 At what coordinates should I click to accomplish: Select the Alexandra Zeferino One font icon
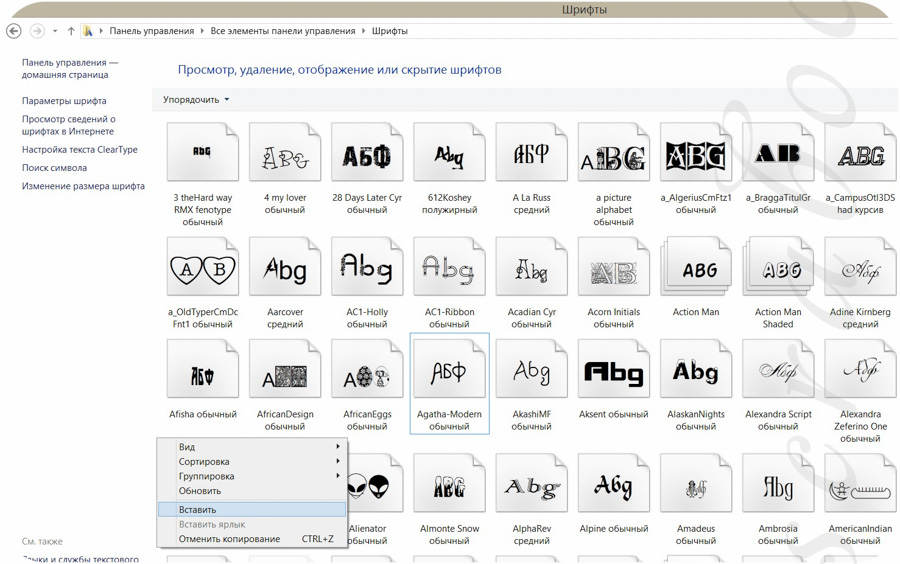pyautogui.click(x=860, y=369)
